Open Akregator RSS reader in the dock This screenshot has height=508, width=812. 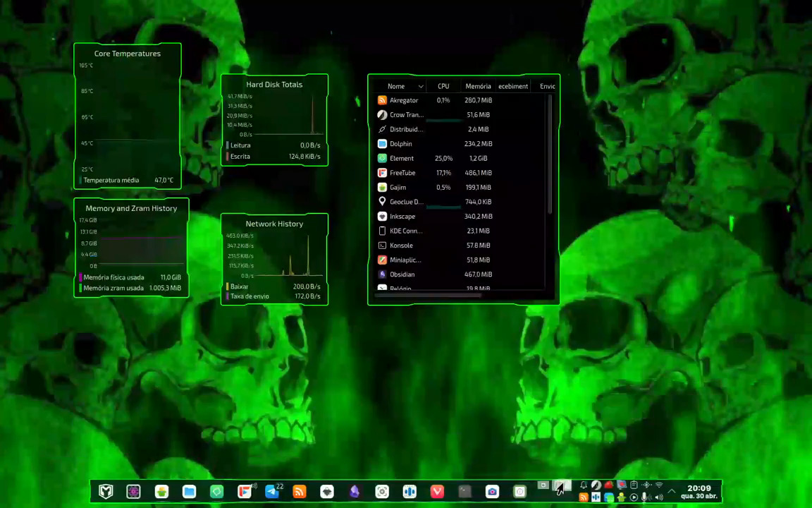coord(300,491)
